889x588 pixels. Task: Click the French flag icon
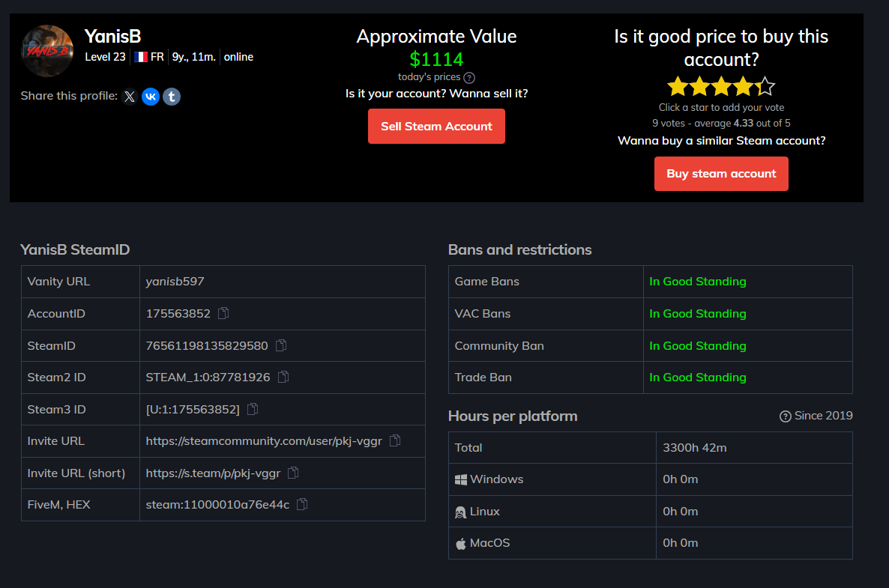tap(141, 57)
